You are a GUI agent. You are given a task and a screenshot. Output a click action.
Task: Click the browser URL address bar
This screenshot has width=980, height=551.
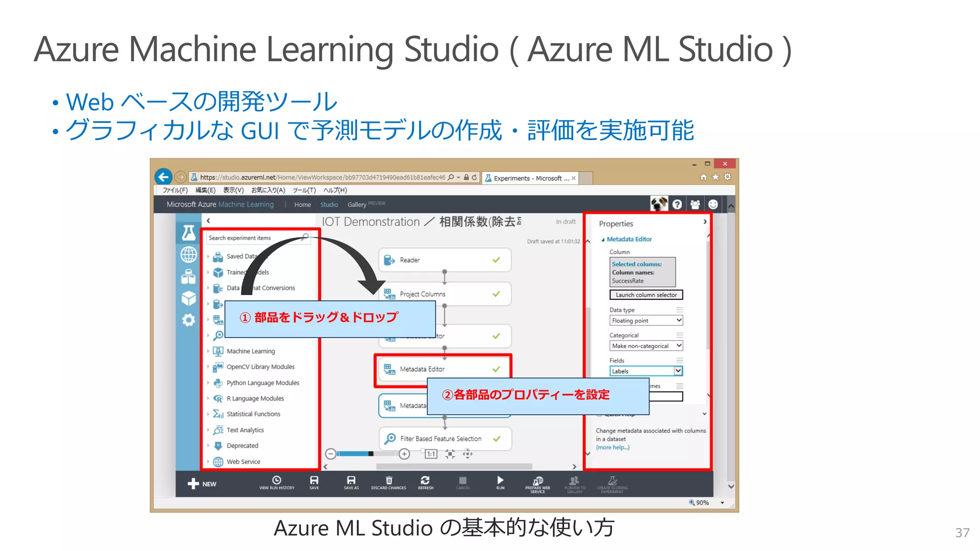point(323,177)
